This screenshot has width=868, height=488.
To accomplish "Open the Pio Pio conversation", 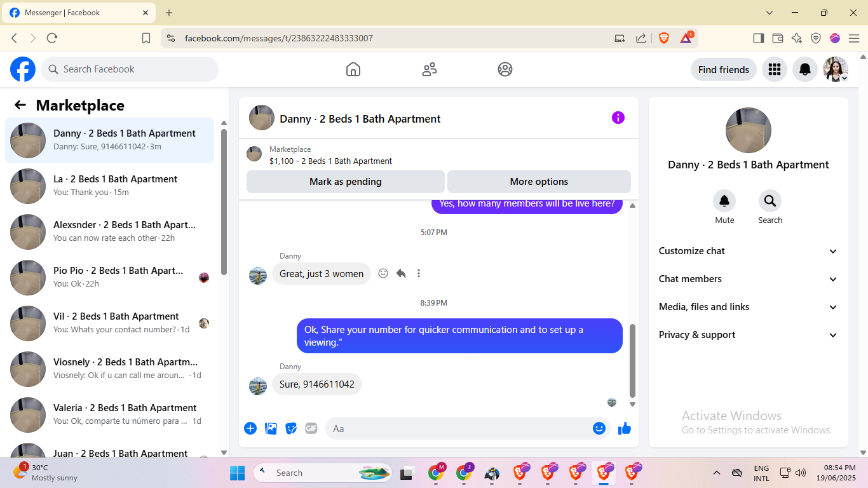I will tap(109, 278).
